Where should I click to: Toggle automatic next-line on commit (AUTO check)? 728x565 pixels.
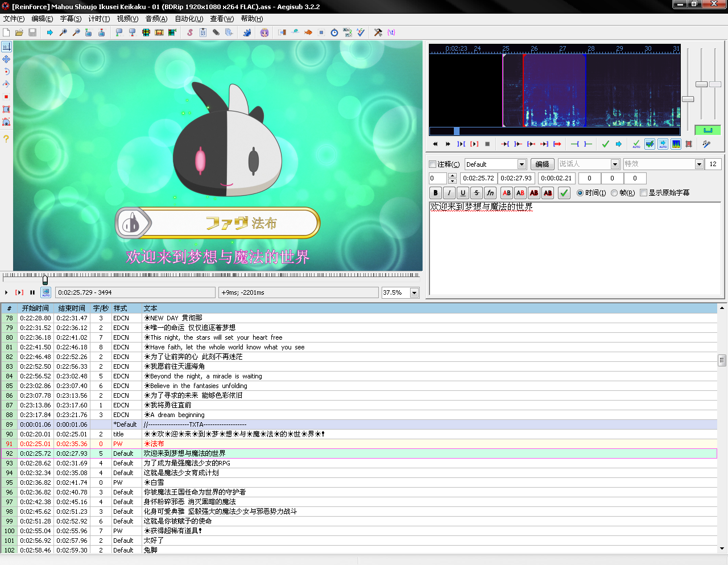[x=636, y=144]
